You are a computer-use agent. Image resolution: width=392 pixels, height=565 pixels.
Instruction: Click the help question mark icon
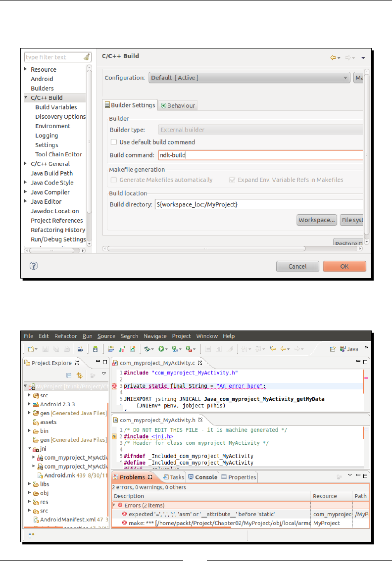[34, 266]
